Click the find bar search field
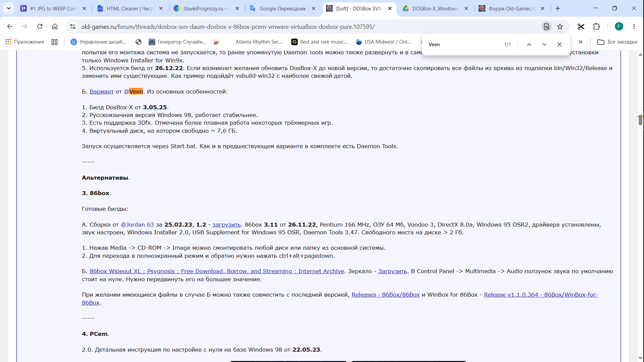Screen dimensions: 644x362 (x=463, y=45)
